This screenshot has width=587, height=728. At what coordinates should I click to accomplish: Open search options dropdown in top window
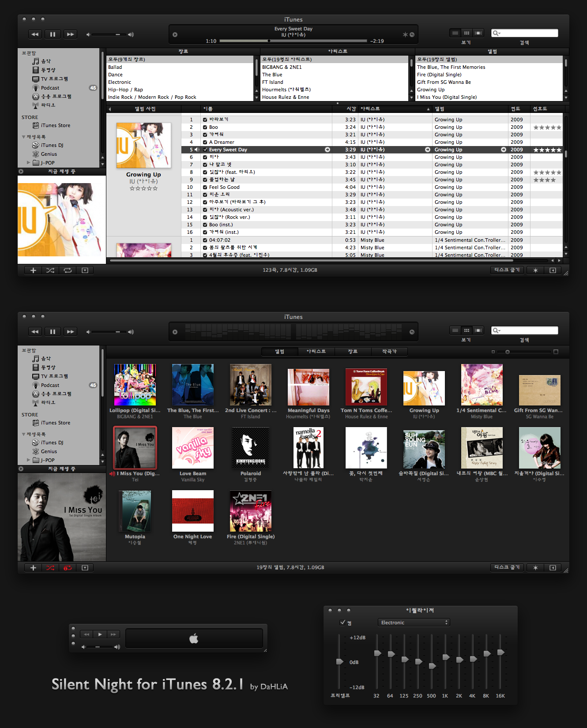pyautogui.click(x=497, y=33)
